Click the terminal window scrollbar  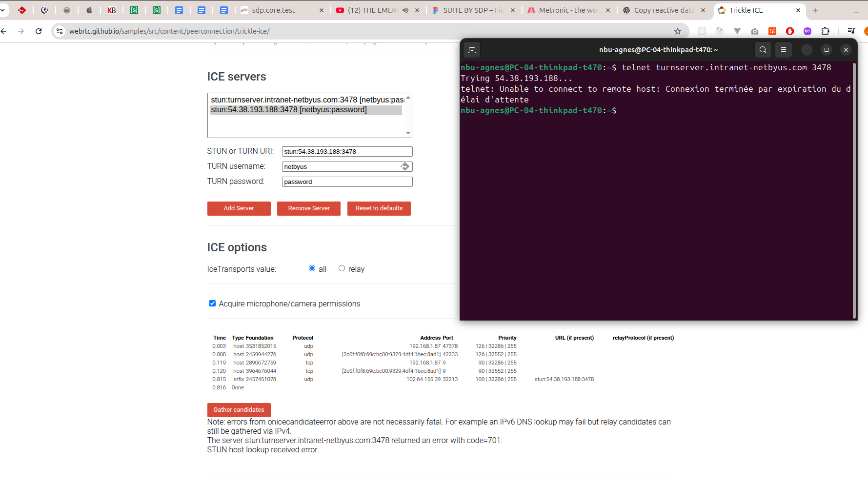click(x=854, y=190)
